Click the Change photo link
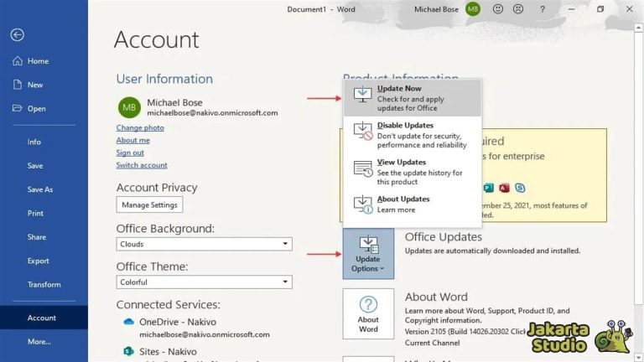The width and height of the screenshot is (644, 362). 140,127
